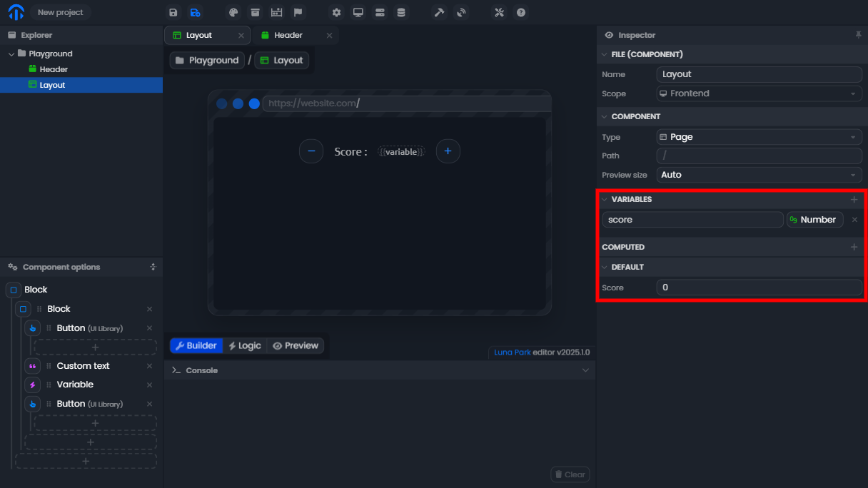Open the theme palette icon

click(x=233, y=12)
